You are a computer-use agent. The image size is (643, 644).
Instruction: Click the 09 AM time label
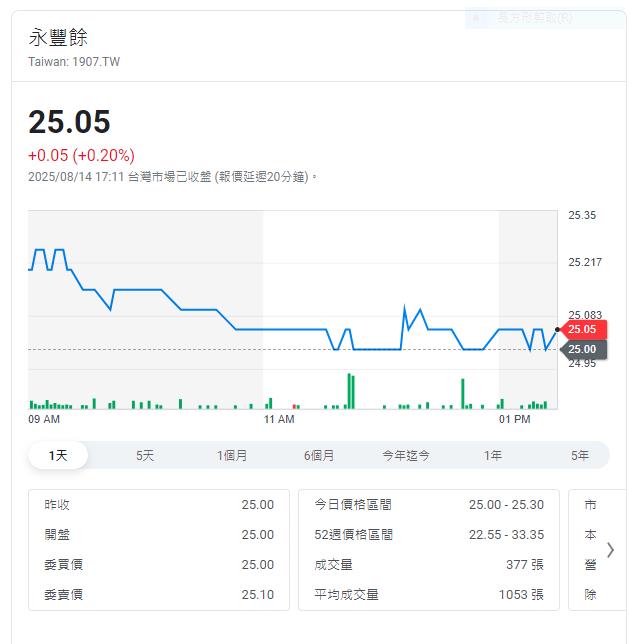[44, 419]
